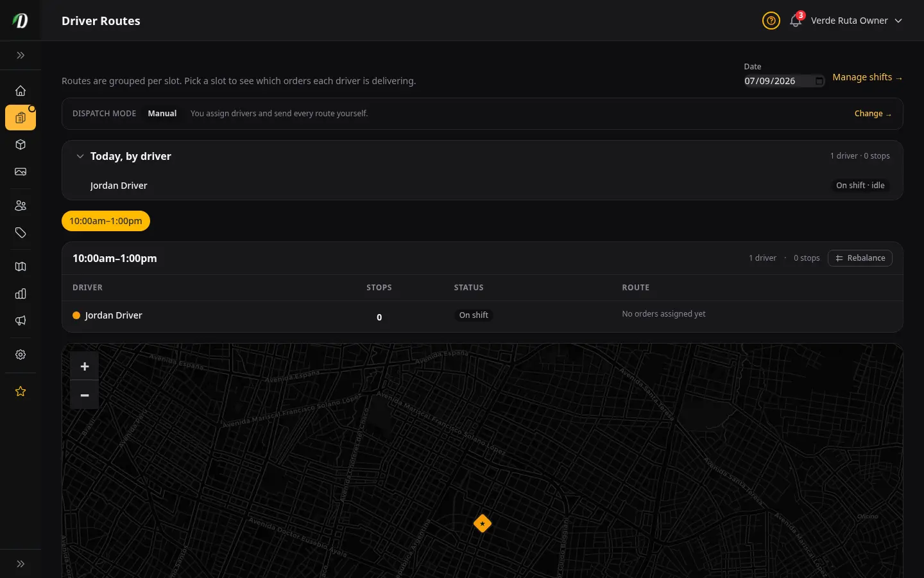Click the Rebalance button
Image resolution: width=924 pixels, height=578 pixels.
(x=860, y=258)
